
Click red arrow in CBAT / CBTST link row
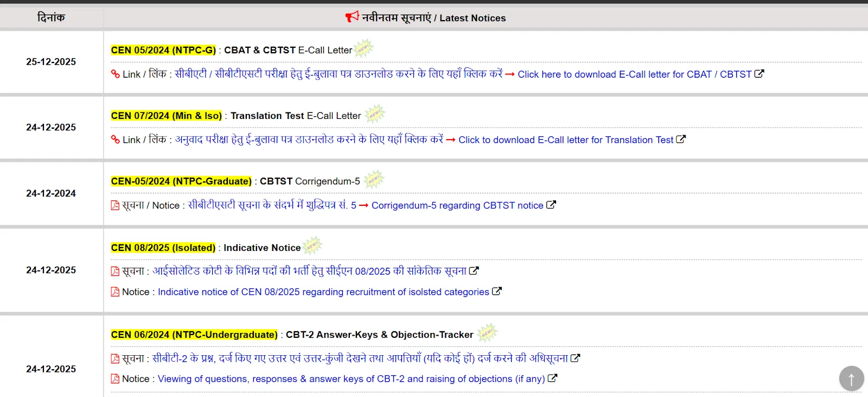coord(510,74)
